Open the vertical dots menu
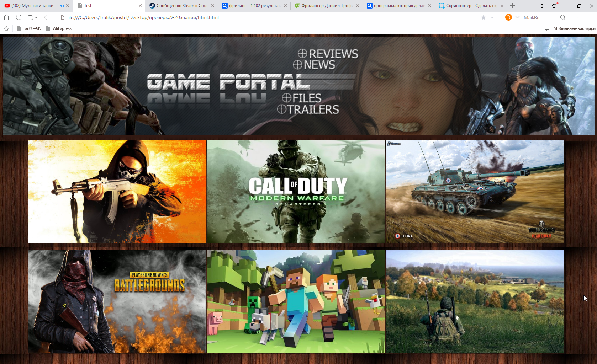Image resolution: width=597 pixels, height=364 pixels. pos(578,17)
